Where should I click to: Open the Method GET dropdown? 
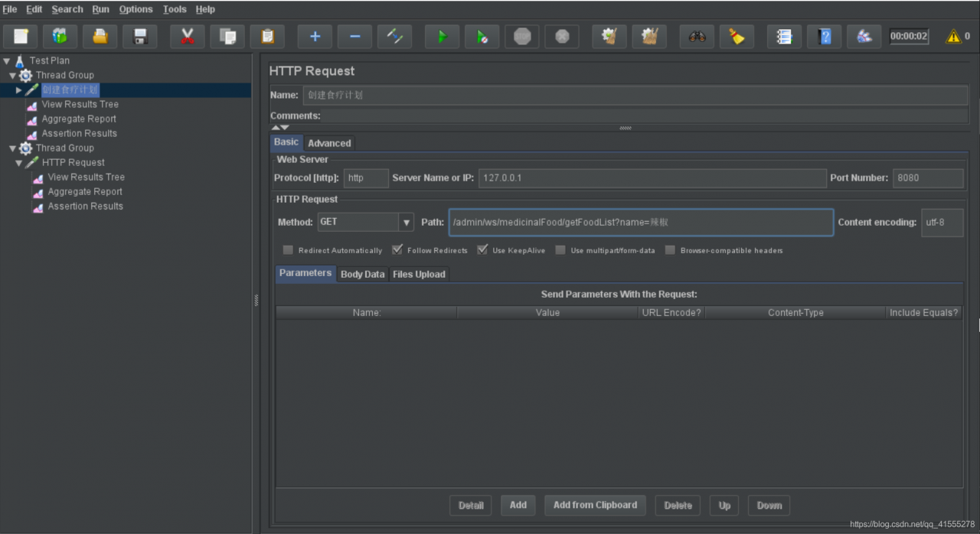click(406, 222)
